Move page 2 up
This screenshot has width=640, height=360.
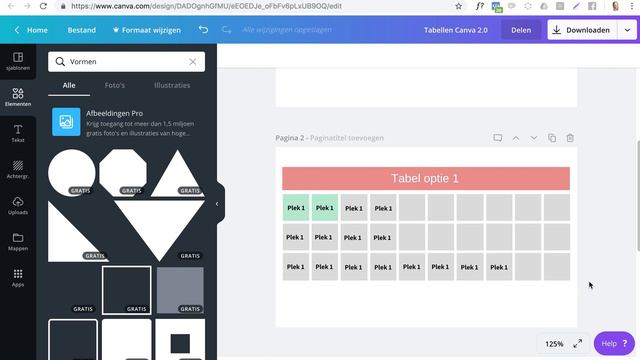[516, 138]
